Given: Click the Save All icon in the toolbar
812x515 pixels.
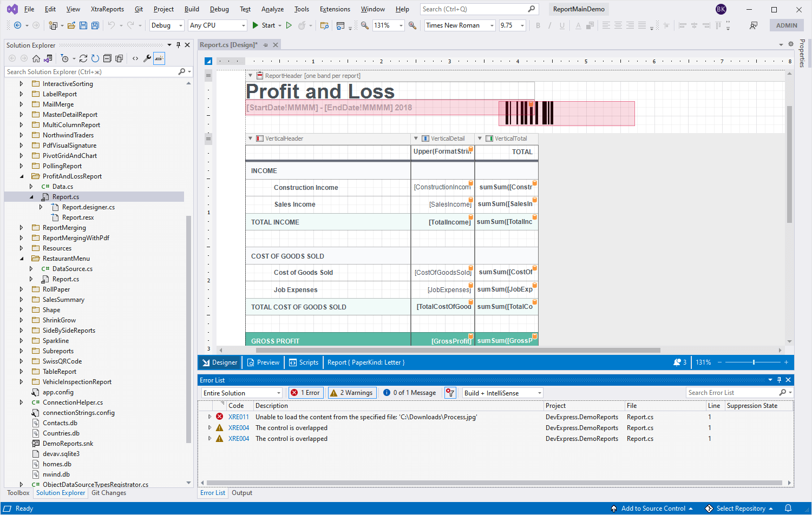Looking at the screenshot, I should click(x=94, y=25).
